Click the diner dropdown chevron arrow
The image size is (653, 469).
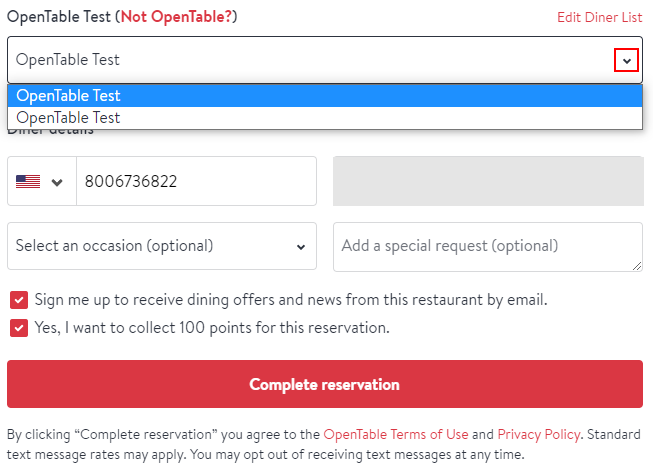click(x=626, y=60)
